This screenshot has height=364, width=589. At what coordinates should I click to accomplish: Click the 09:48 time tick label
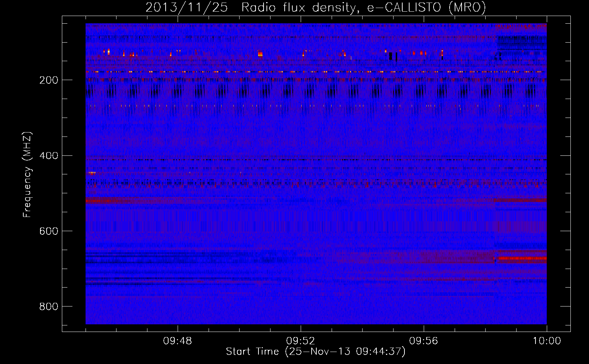coord(177,341)
